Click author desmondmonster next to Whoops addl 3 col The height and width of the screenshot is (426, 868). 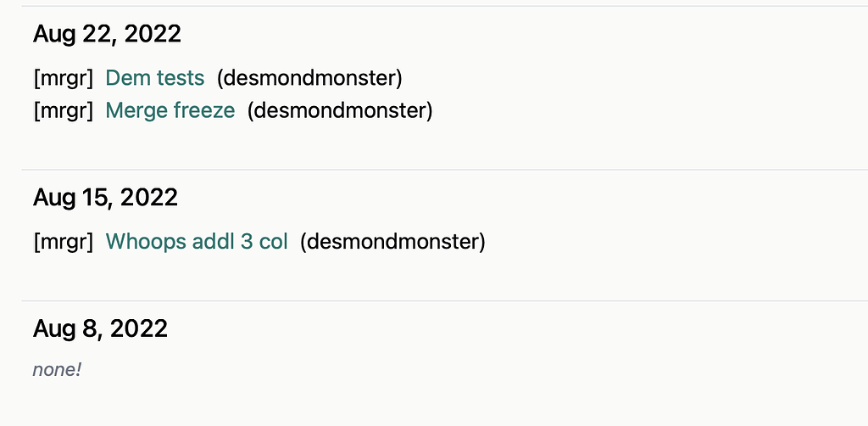[392, 242]
